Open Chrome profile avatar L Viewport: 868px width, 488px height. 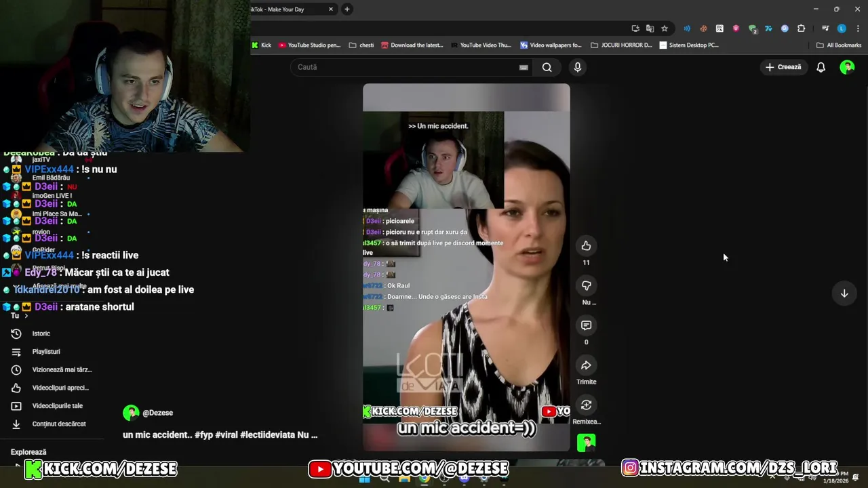(842, 28)
